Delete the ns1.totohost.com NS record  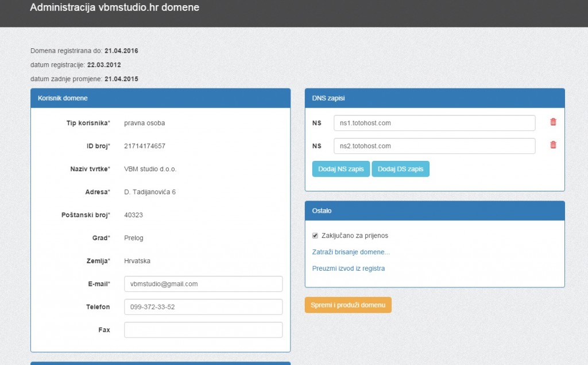[x=553, y=122]
